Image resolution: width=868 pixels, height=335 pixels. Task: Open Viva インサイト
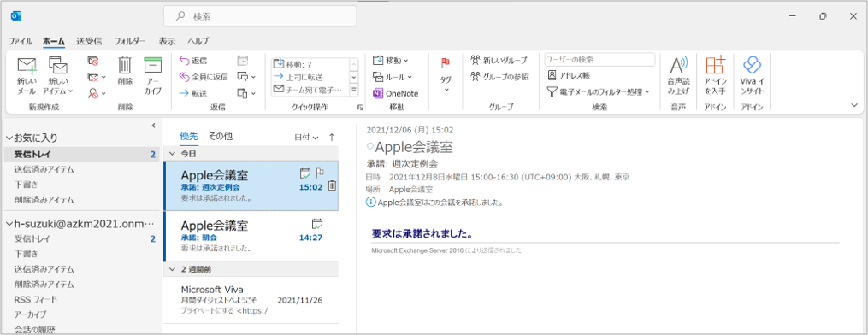[x=752, y=76]
